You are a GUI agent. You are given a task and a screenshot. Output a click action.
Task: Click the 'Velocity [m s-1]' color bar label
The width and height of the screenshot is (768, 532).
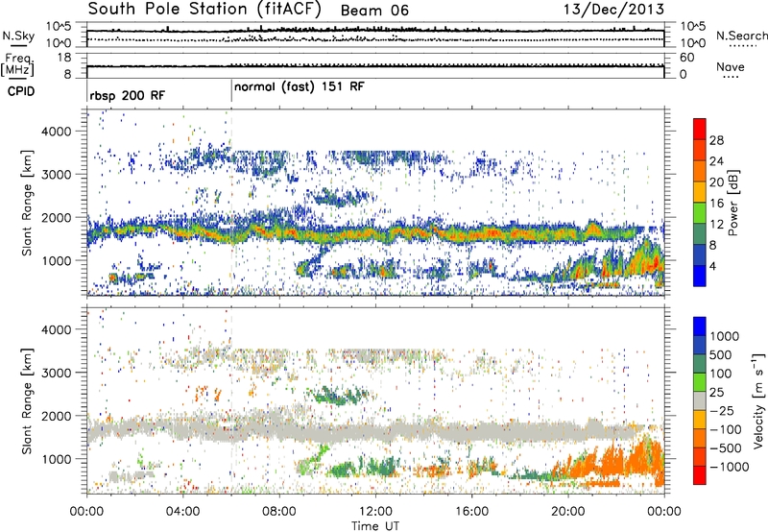pyautogui.click(x=758, y=400)
